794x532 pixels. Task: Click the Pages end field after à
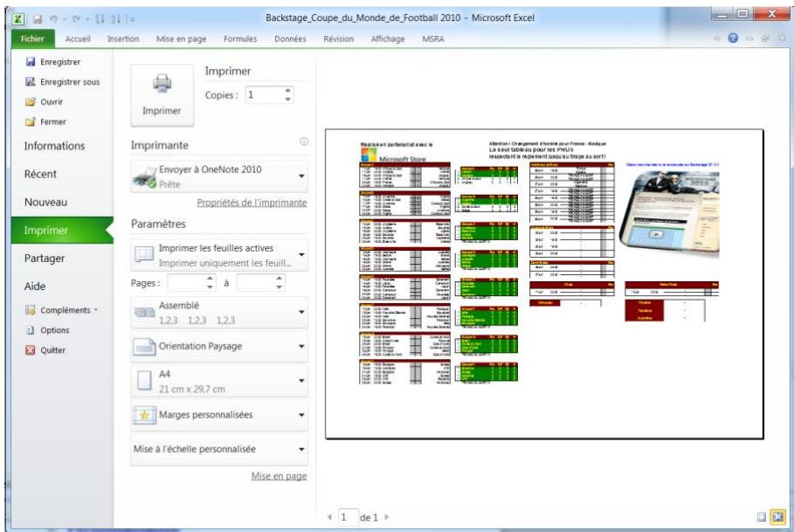256,283
